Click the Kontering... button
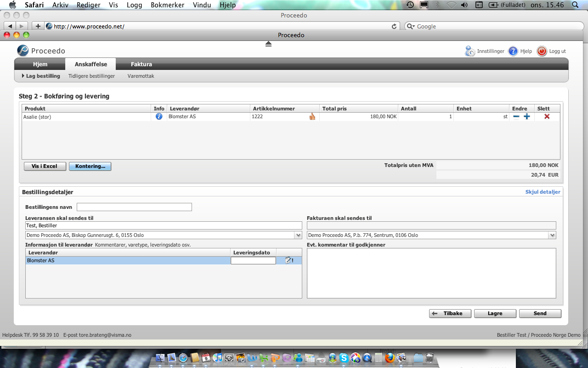The image size is (588, 368). click(90, 166)
